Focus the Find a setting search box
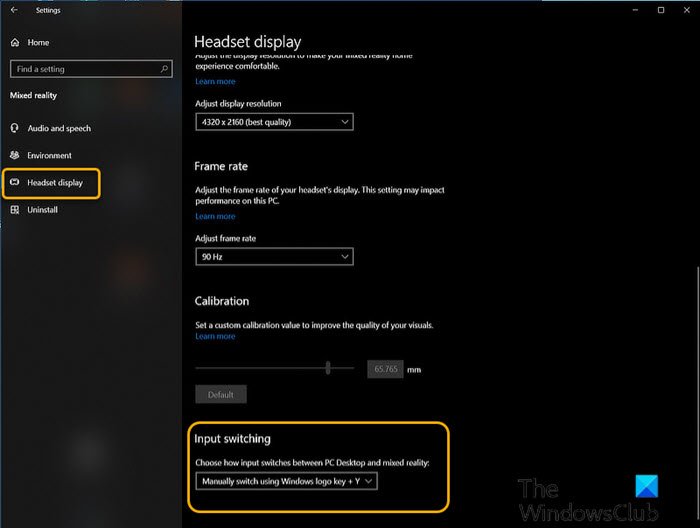Viewport: 700px width, 528px height. (91, 69)
